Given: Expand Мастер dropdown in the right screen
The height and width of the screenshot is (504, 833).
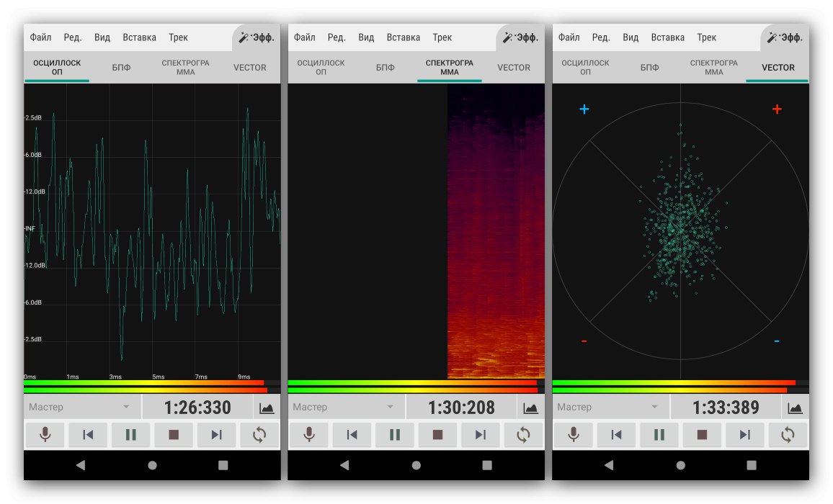Looking at the screenshot, I should (x=610, y=408).
